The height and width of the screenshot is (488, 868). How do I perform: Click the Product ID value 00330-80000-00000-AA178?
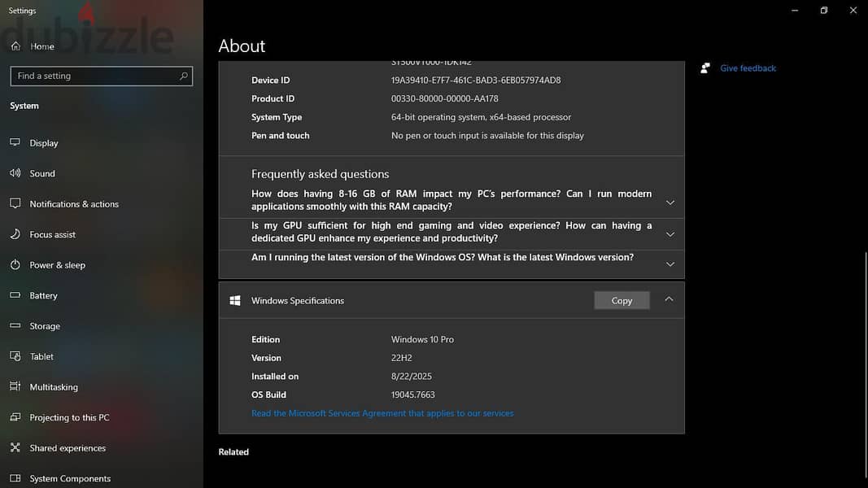point(444,98)
